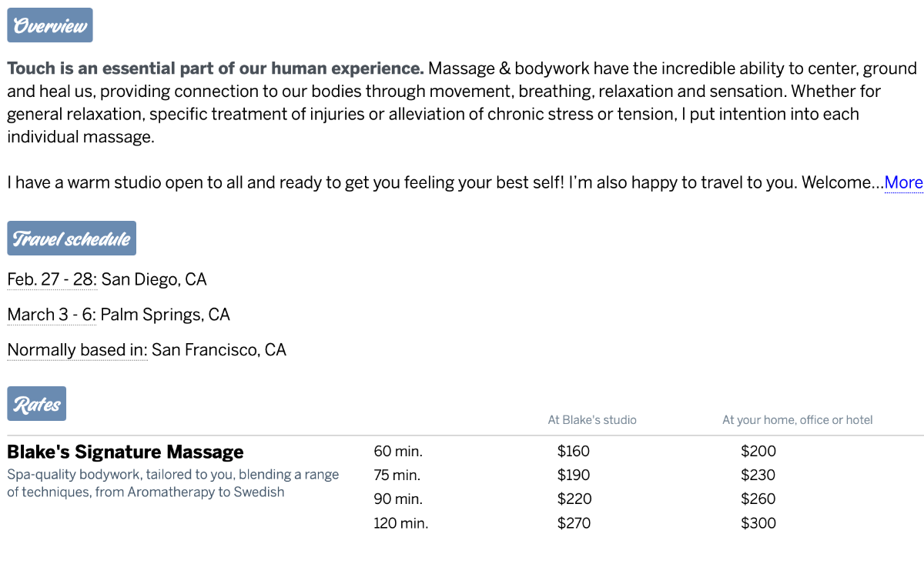This screenshot has height=564, width=924.
Task: Click the March 3 - 6 date label
Action: 52,315
